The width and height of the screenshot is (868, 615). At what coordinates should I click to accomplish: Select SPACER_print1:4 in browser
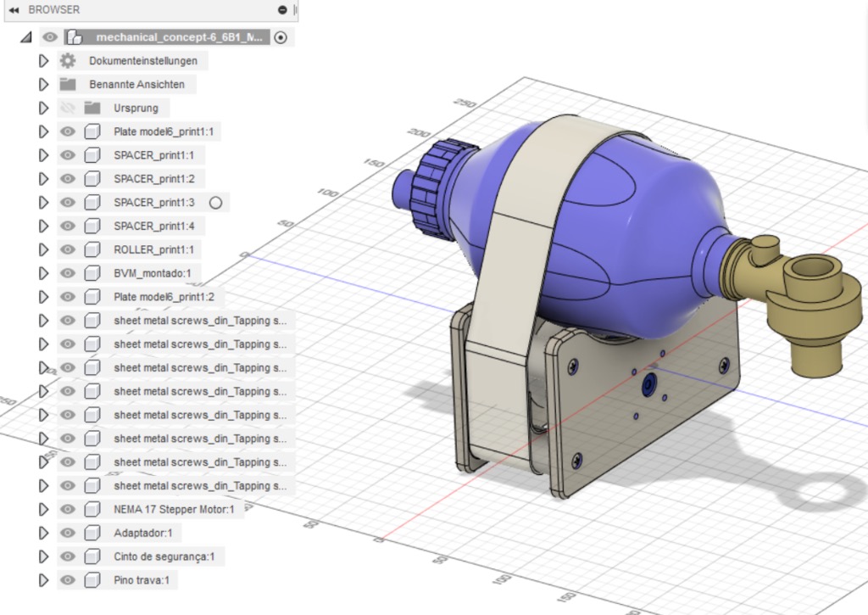pos(154,226)
